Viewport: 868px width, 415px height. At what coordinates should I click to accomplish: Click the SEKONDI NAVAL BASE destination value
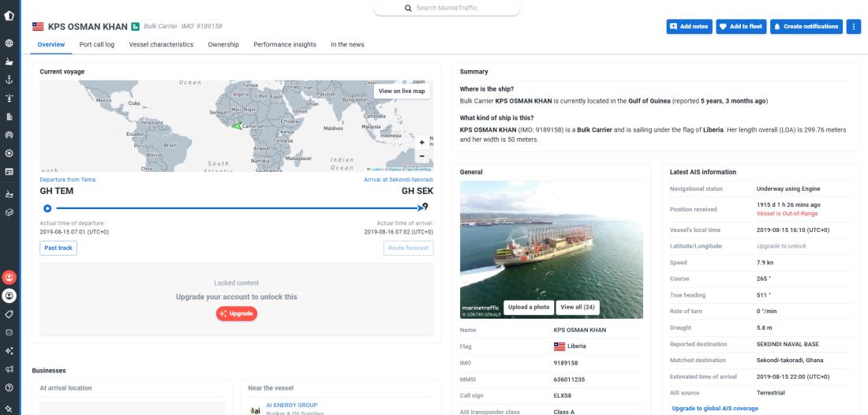pos(789,344)
